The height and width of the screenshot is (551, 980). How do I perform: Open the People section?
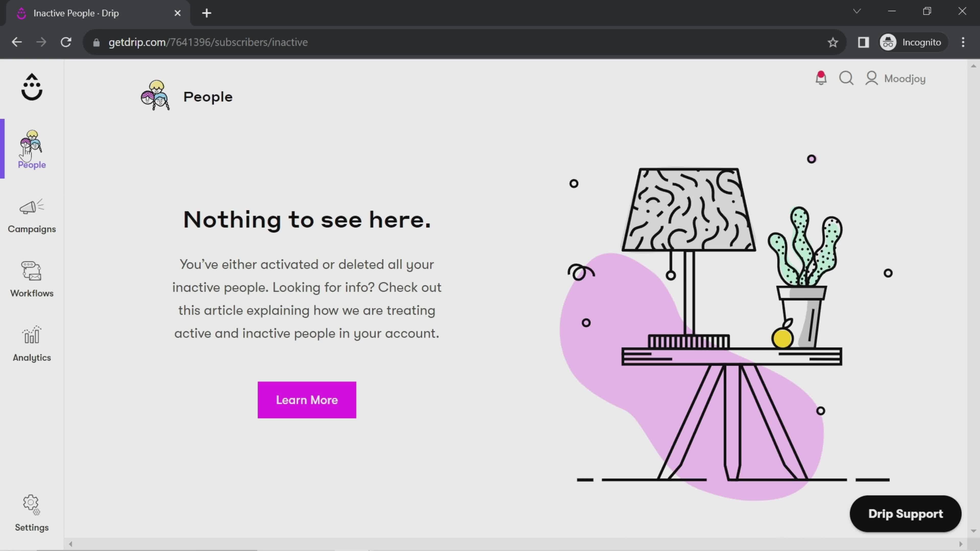(32, 149)
